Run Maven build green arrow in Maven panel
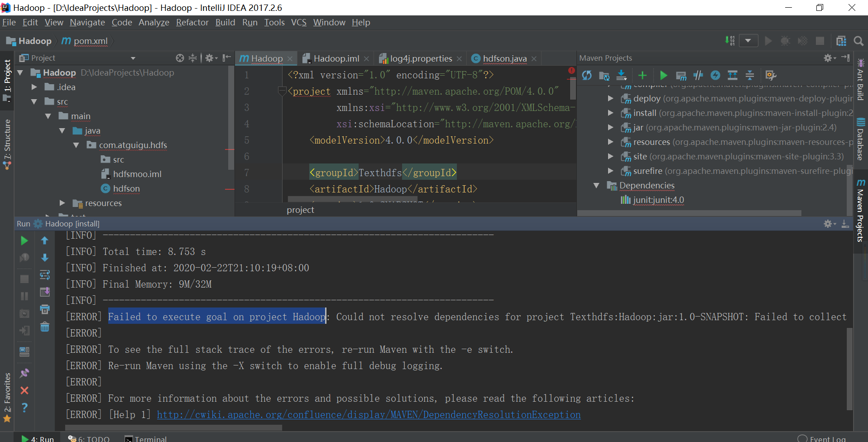Image resolution: width=868 pixels, height=442 pixels. click(x=664, y=75)
